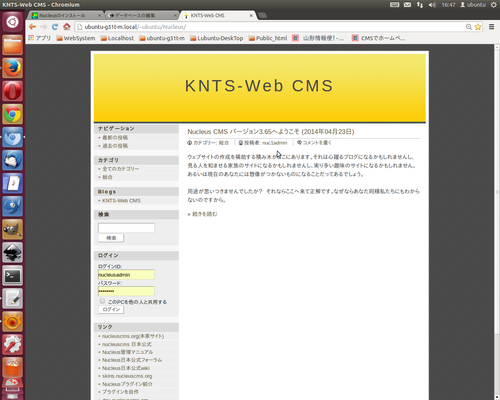Launch Opera browser from the launcher
The height and width of the screenshot is (400, 500).
click(x=12, y=91)
